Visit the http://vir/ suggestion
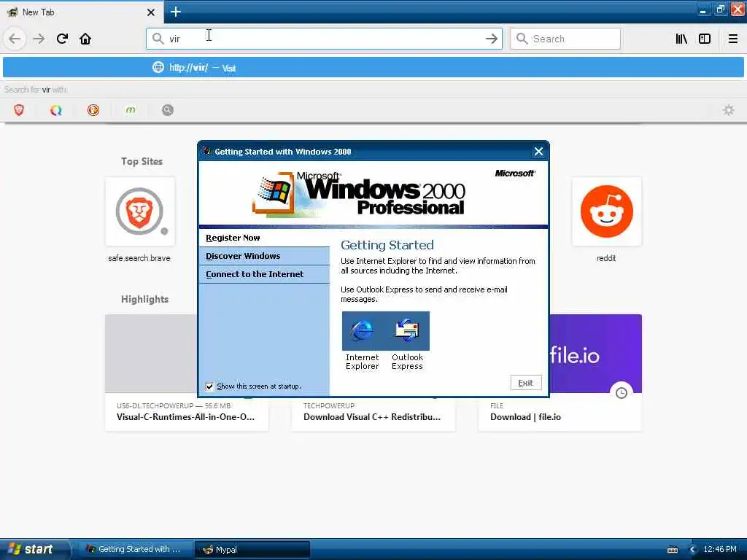The height and width of the screenshot is (560, 747). tap(373, 68)
